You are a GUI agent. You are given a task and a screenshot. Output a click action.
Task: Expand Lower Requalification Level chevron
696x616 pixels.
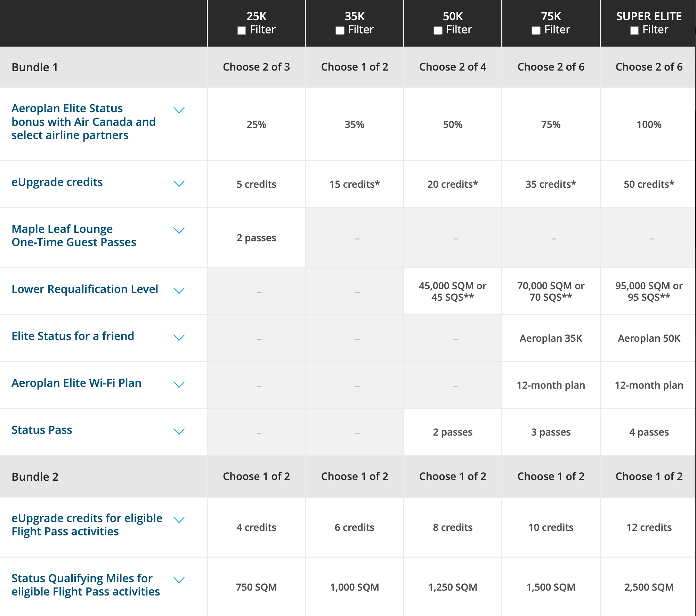(179, 291)
